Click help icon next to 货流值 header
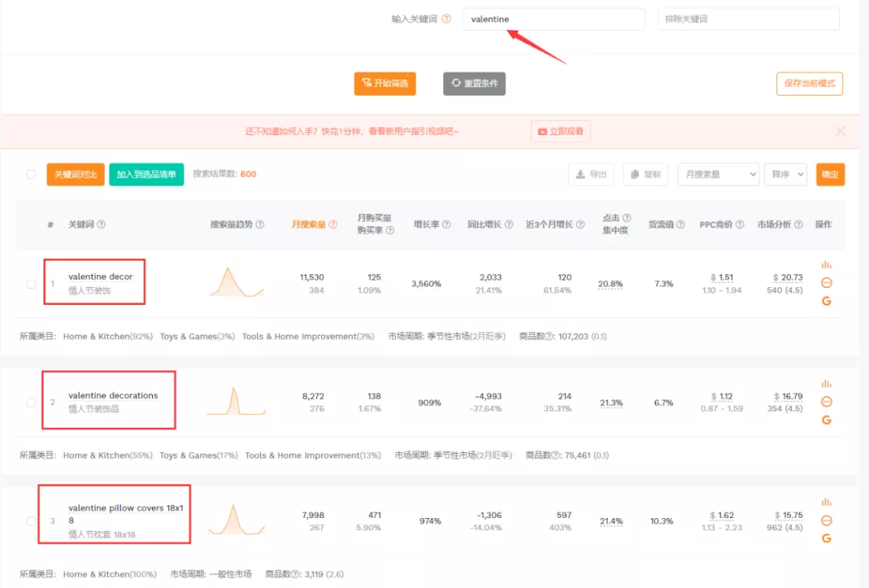The width and height of the screenshot is (869, 588). 681,224
